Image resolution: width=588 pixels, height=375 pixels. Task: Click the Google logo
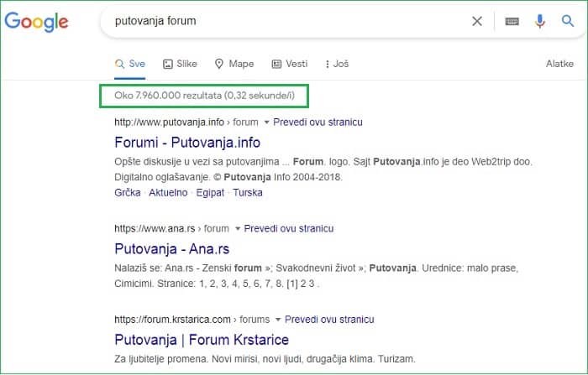[x=36, y=21]
